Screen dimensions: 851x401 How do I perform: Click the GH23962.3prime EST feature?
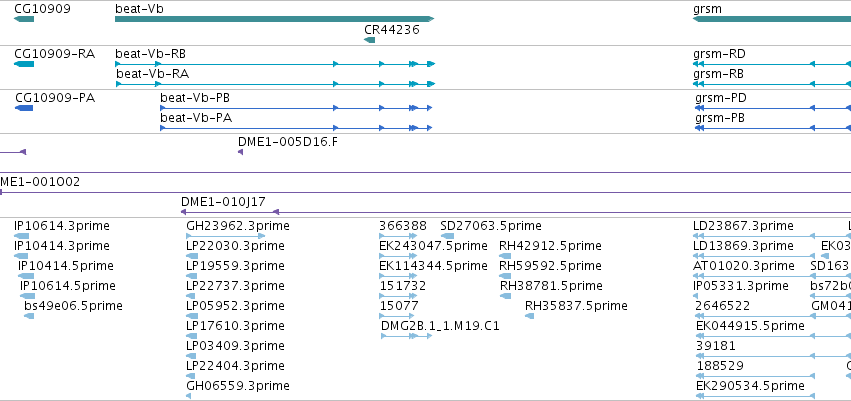coord(225,236)
